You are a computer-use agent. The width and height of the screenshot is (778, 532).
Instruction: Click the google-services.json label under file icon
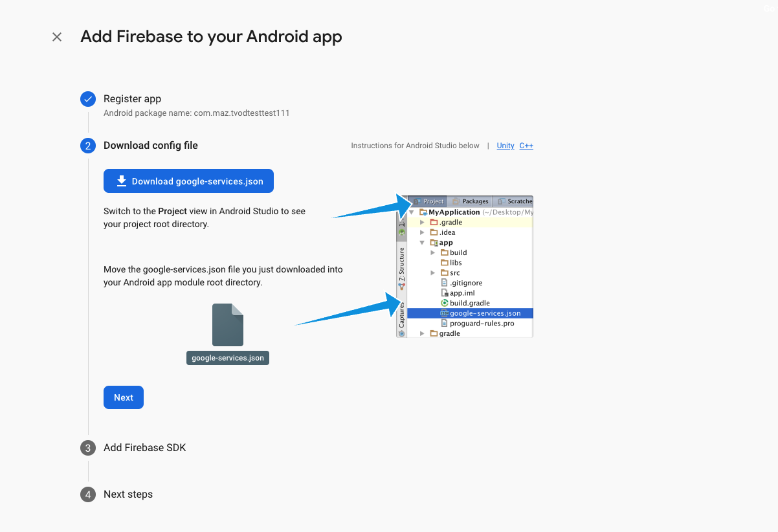[x=228, y=358]
